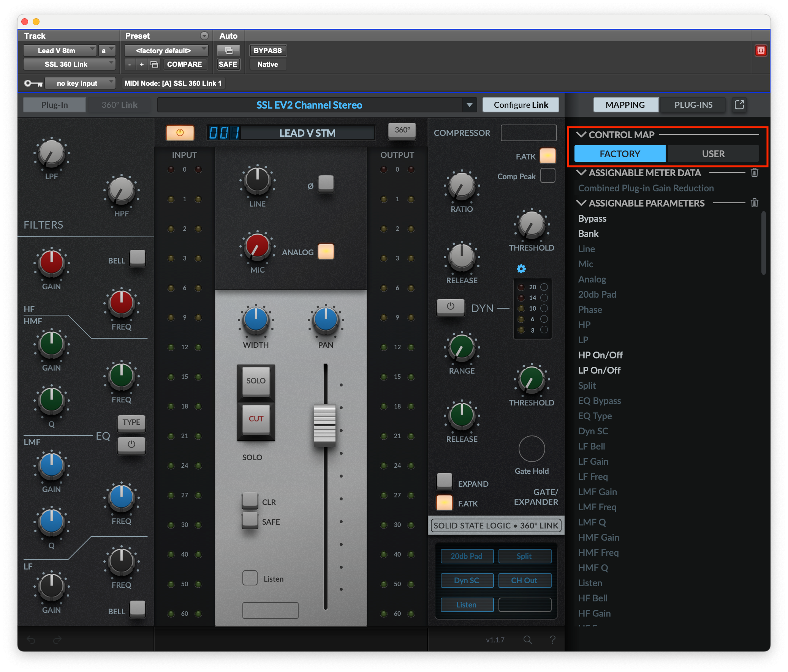
Task: Open the automation enable window icon
Action: pos(229,50)
